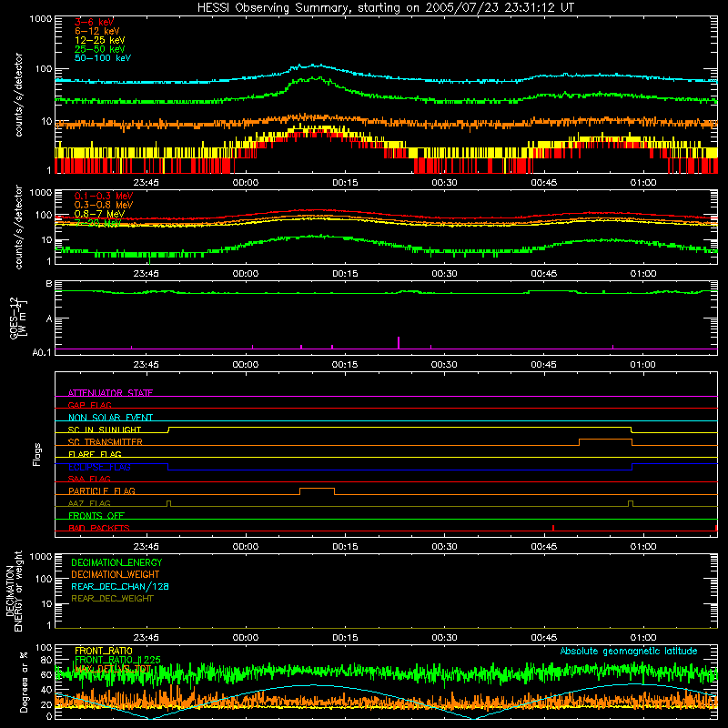
Task: Click the 0.3-0.8 MeV legend label
Action: point(104,205)
